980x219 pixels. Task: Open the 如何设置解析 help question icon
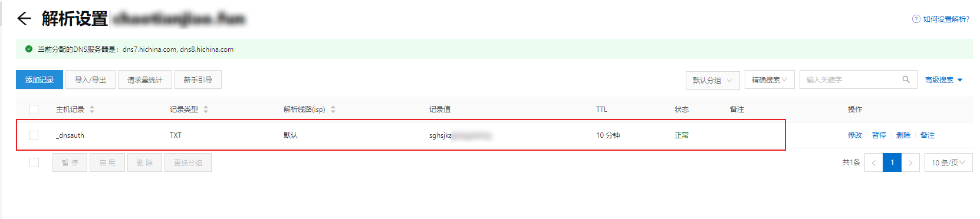point(916,19)
